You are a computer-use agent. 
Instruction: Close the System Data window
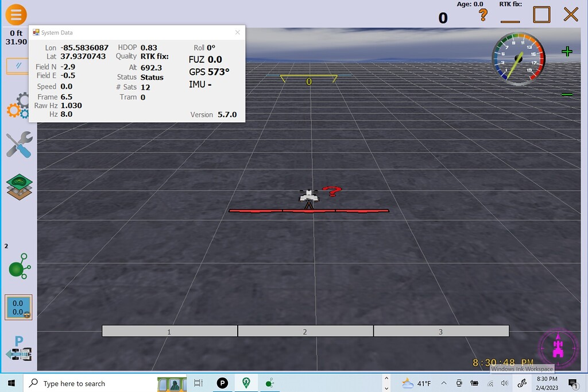tap(238, 33)
